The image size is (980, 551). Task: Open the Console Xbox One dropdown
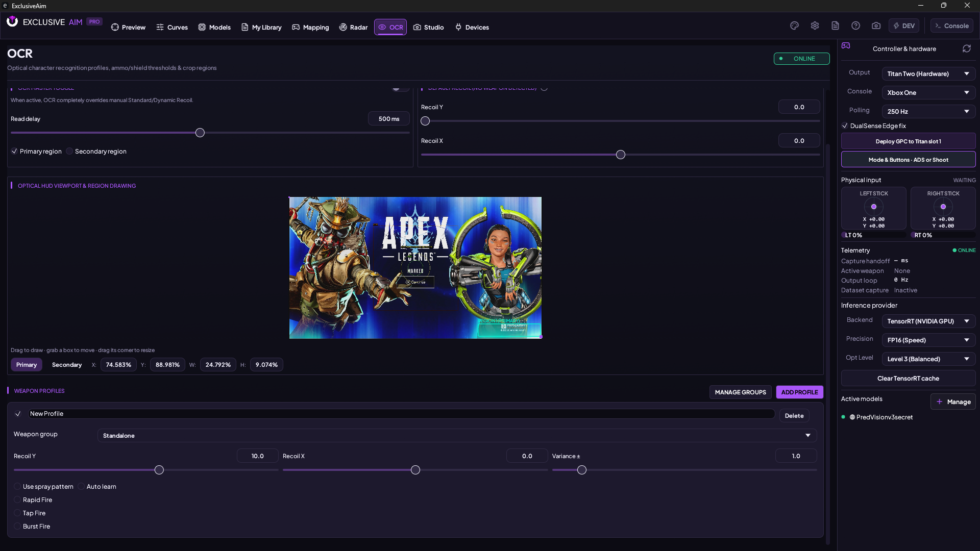coord(928,93)
